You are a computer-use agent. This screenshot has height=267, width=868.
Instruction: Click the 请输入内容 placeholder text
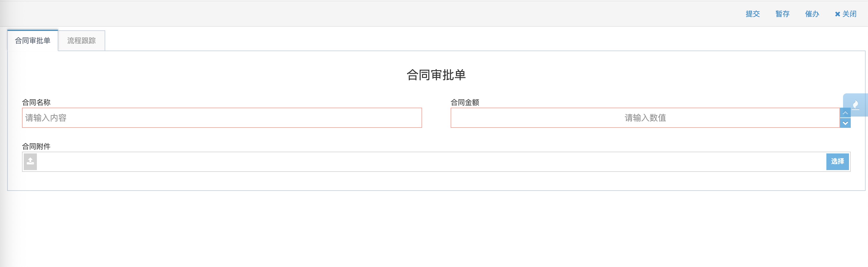(46, 118)
